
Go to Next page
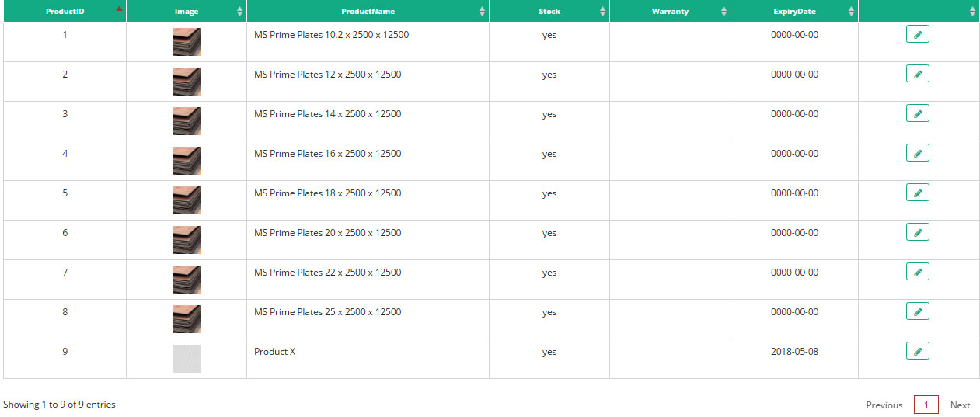(x=960, y=405)
